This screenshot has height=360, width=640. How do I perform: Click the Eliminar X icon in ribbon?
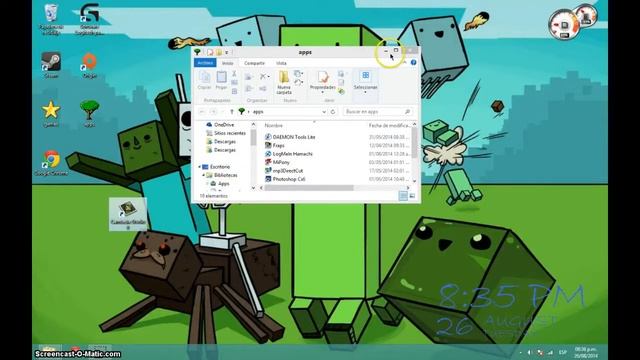coord(263,76)
